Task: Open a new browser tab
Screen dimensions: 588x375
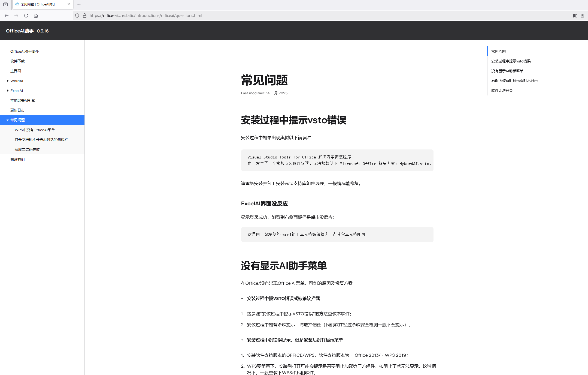Action: (79, 4)
